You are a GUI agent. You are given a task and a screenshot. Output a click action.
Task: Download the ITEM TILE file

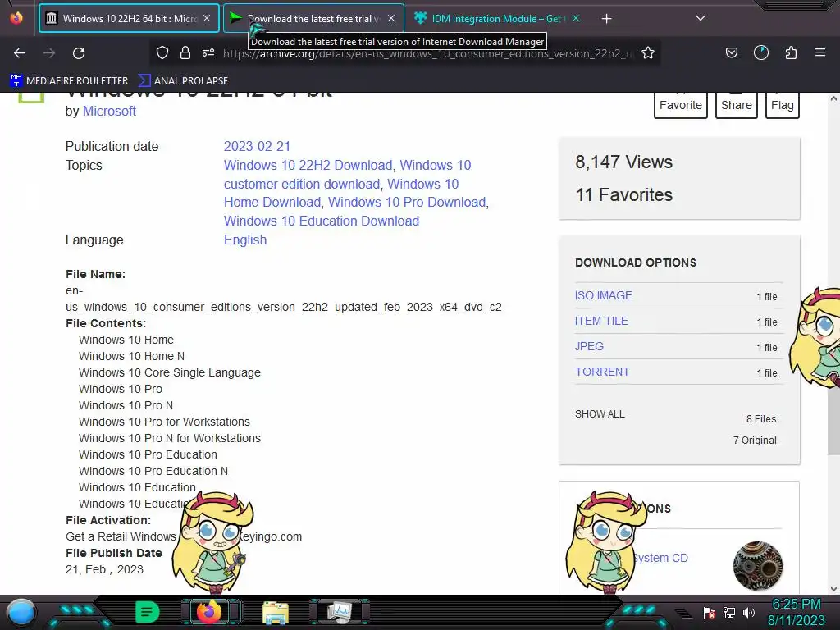tap(601, 321)
